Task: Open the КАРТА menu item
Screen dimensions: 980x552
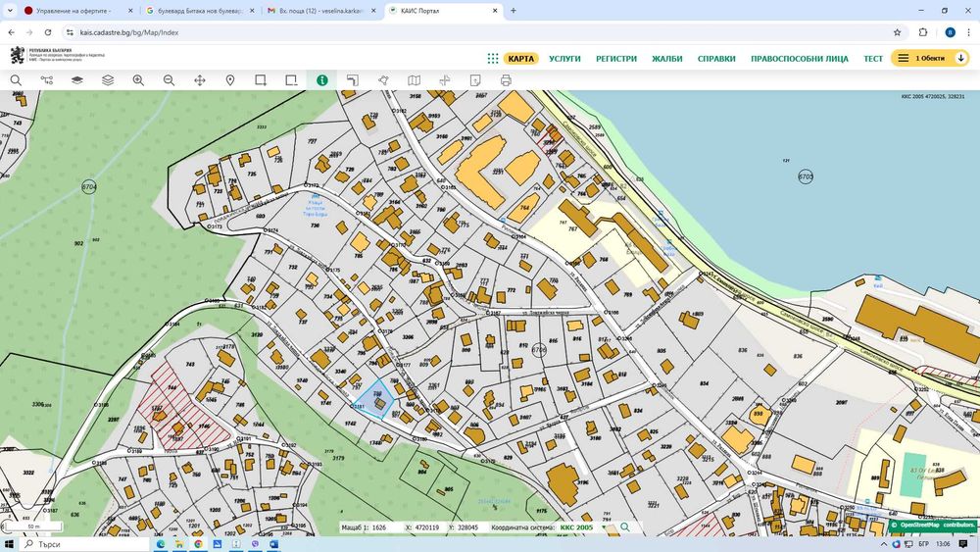Action: click(x=521, y=59)
